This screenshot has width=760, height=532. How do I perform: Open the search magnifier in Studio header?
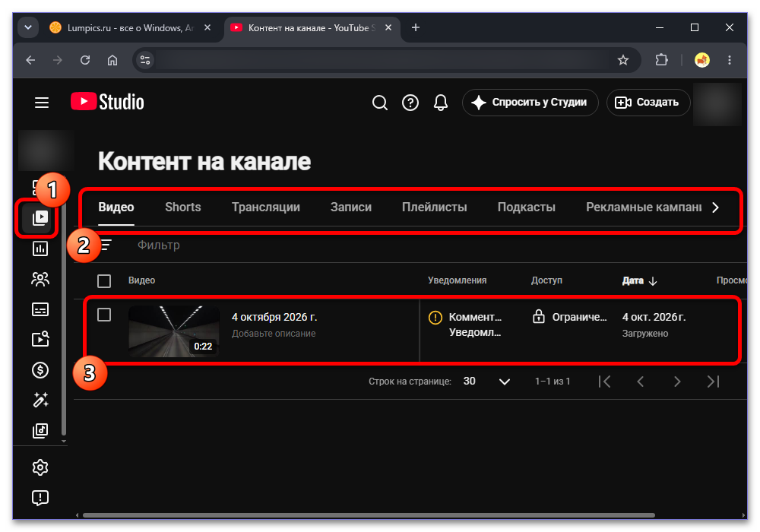click(380, 103)
